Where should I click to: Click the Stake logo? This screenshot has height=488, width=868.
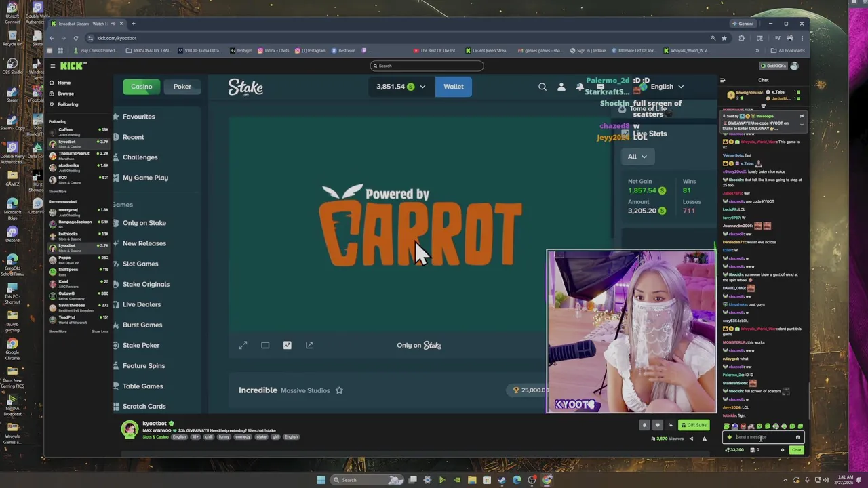coord(245,87)
